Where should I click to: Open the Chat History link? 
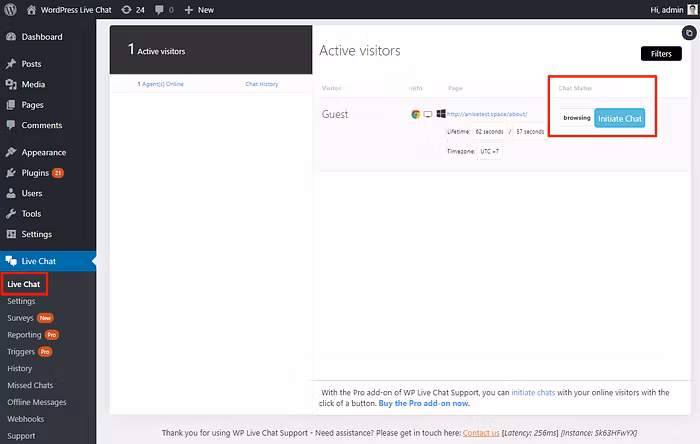click(x=261, y=84)
